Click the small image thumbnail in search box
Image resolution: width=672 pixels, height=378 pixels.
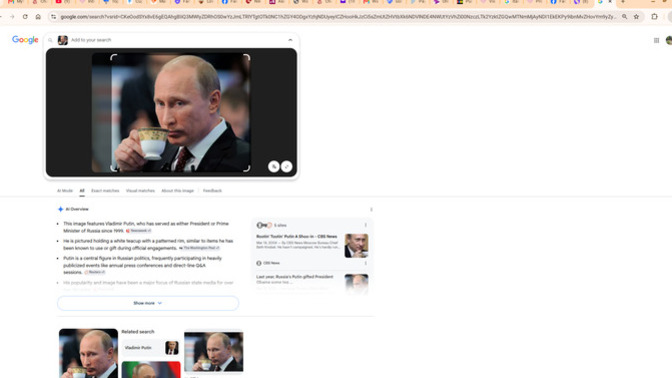pos(63,40)
